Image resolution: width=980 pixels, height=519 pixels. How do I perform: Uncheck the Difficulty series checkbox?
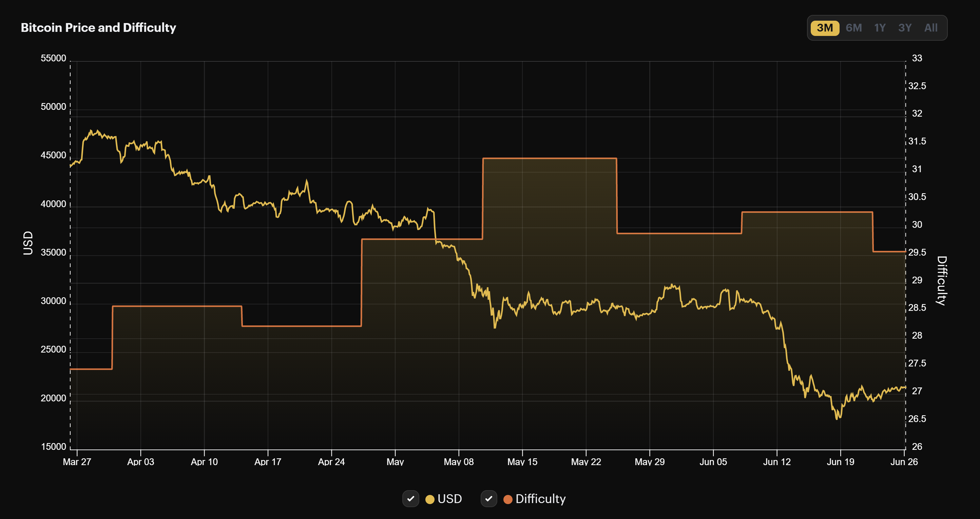pyautogui.click(x=488, y=498)
